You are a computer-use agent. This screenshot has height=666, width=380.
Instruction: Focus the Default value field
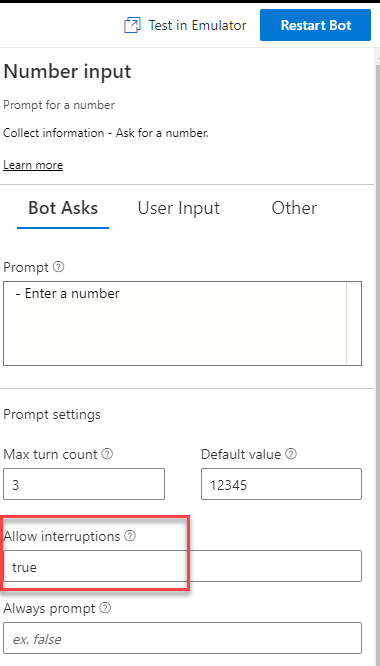[x=281, y=484]
